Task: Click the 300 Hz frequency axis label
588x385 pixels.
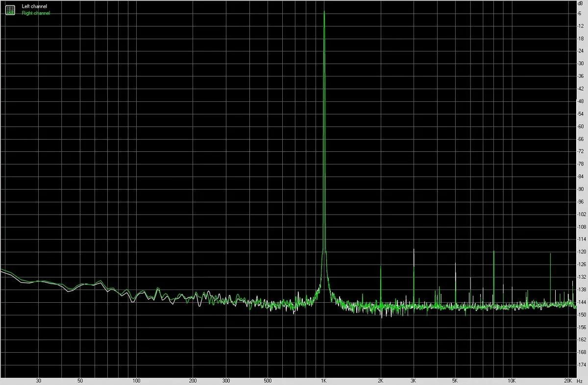Action: coord(226,381)
